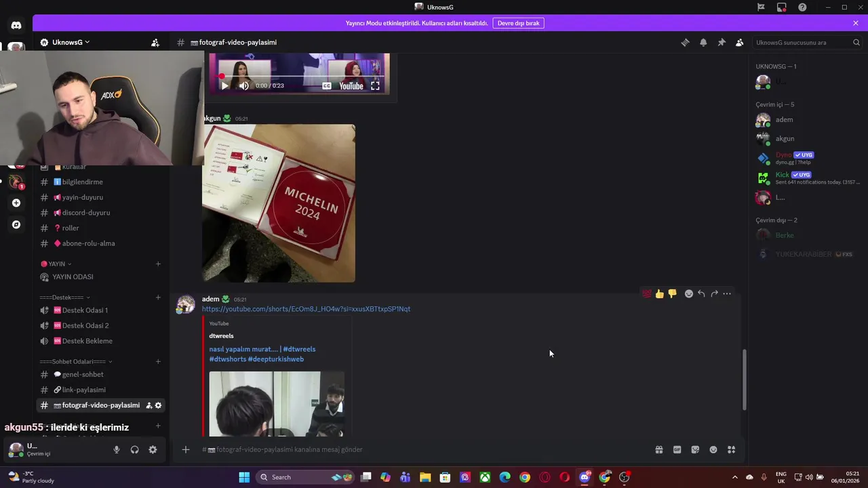Open nasıl yapalım murat video title link
Image resolution: width=868 pixels, height=488 pixels.
point(262,354)
